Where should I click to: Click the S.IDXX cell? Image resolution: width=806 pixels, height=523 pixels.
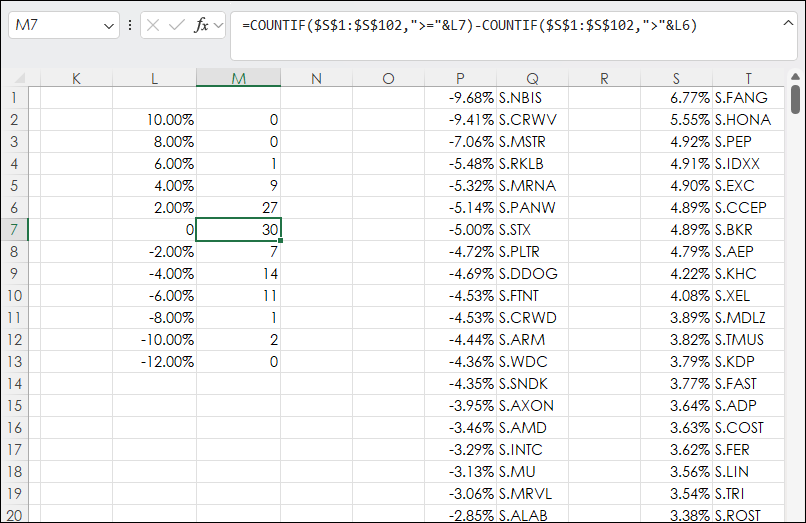coord(748,164)
